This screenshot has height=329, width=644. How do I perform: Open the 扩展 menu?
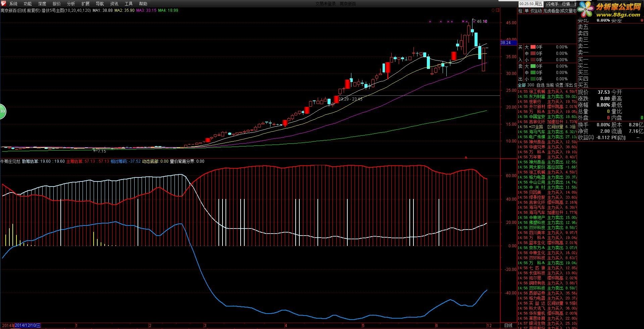(86, 4)
